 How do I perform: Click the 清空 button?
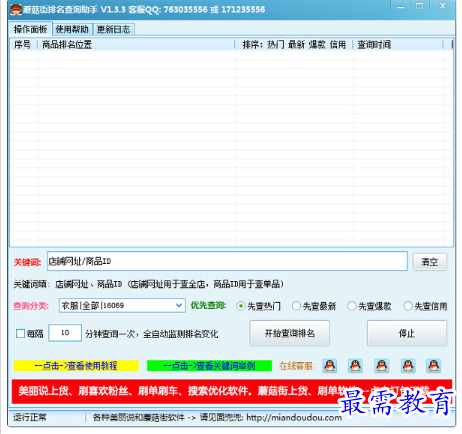pos(429,262)
